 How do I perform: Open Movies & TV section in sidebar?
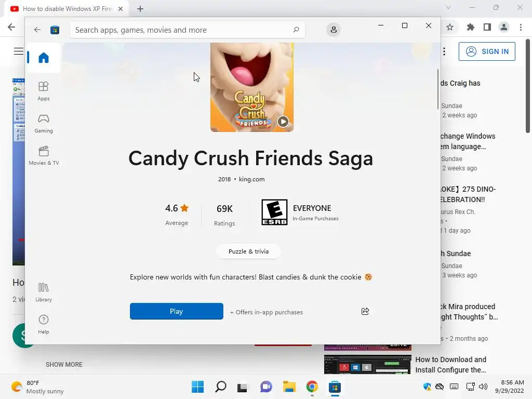(44, 155)
